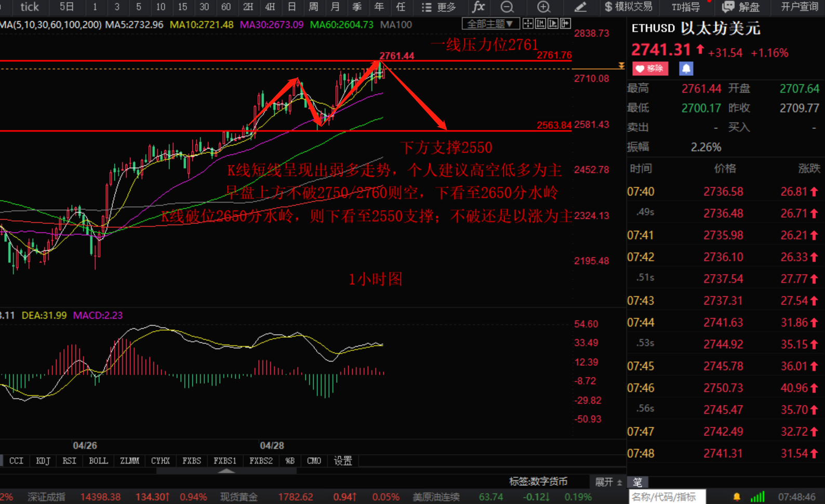825x504 pixels.
Task: Select the BOLL indicator tab
Action: point(98,461)
